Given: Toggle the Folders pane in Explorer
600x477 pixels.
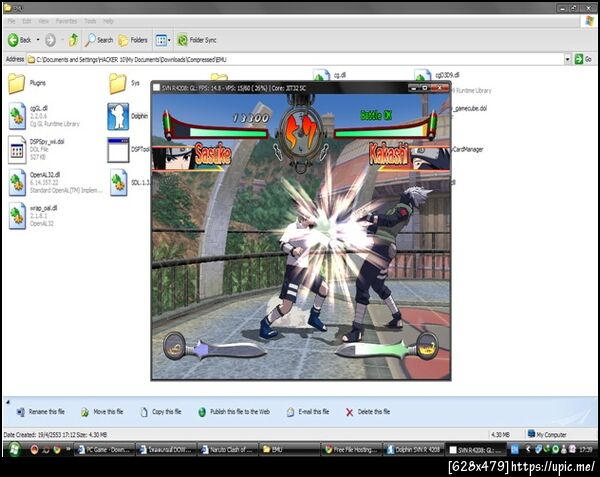Looking at the screenshot, I should [133, 40].
